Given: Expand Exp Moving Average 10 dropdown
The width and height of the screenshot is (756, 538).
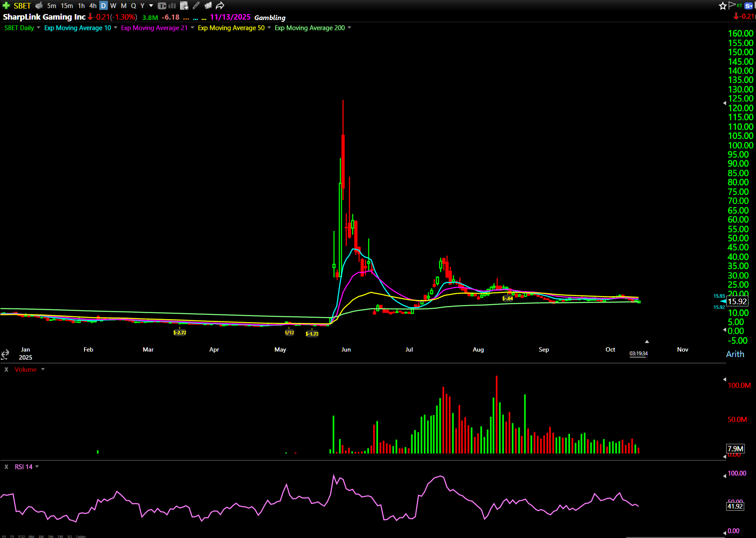Looking at the screenshot, I should tap(116, 28).
